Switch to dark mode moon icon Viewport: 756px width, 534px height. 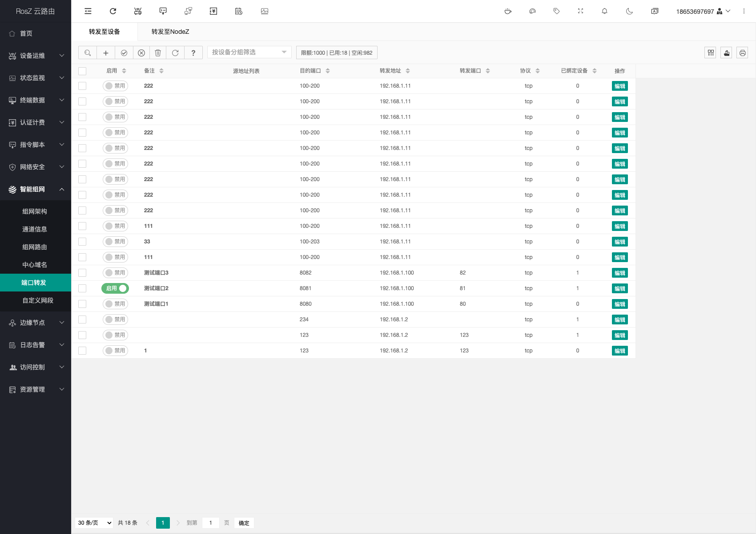629,11
